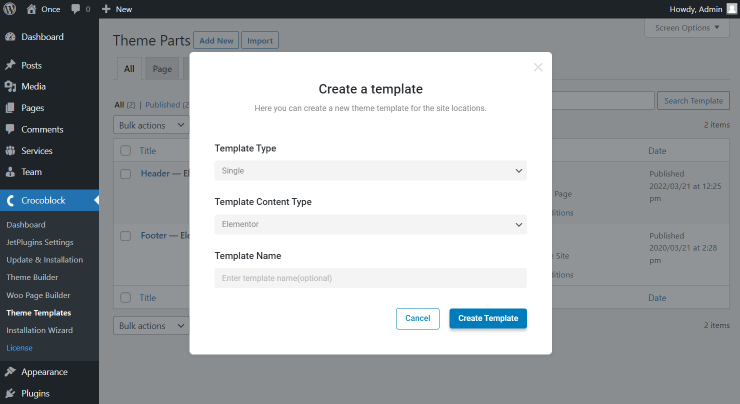740x404 pixels.
Task: Click the Comments icon in sidebar
Action: tap(10, 129)
